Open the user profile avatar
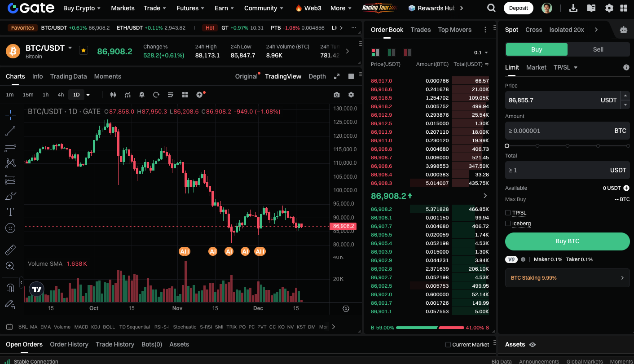634x364 pixels. (x=547, y=8)
